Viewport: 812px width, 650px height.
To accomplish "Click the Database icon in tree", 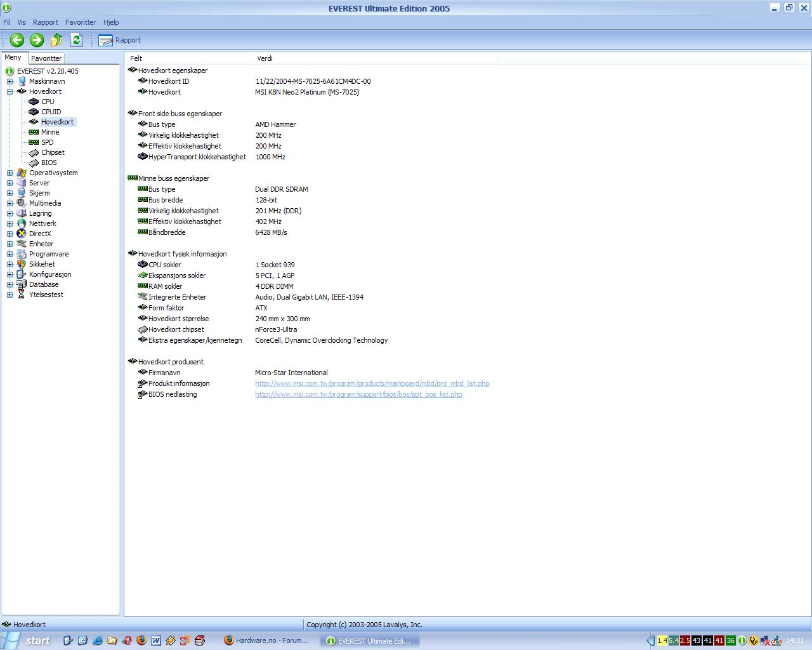I will point(22,284).
